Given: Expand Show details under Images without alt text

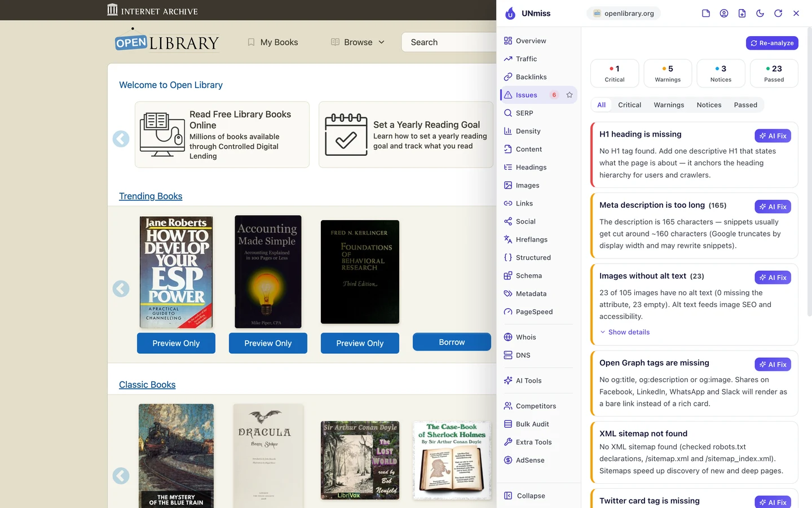Looking at the screenshot, I should (625, 332).
